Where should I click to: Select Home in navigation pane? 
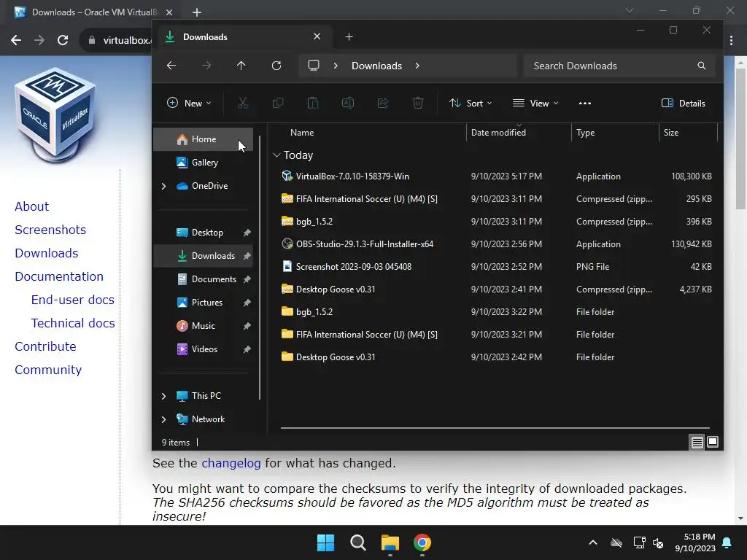point(204,139)
